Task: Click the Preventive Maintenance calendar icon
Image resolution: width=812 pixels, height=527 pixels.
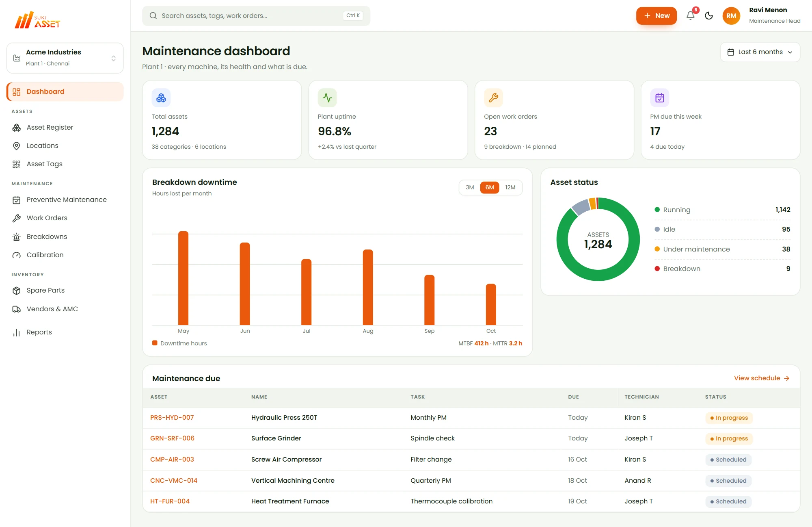Action: (17, 200)
